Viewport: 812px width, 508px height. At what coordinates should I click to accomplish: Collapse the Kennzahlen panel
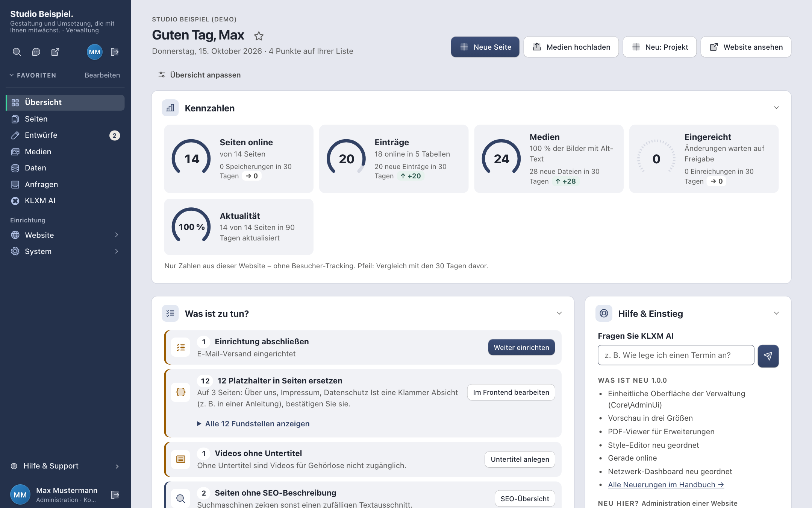(776, 108)
